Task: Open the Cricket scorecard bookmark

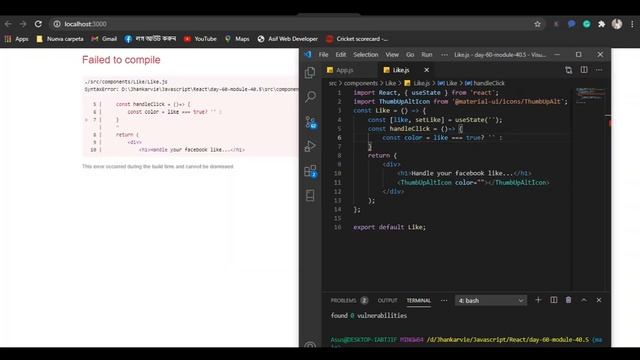Action: [357, 39]
